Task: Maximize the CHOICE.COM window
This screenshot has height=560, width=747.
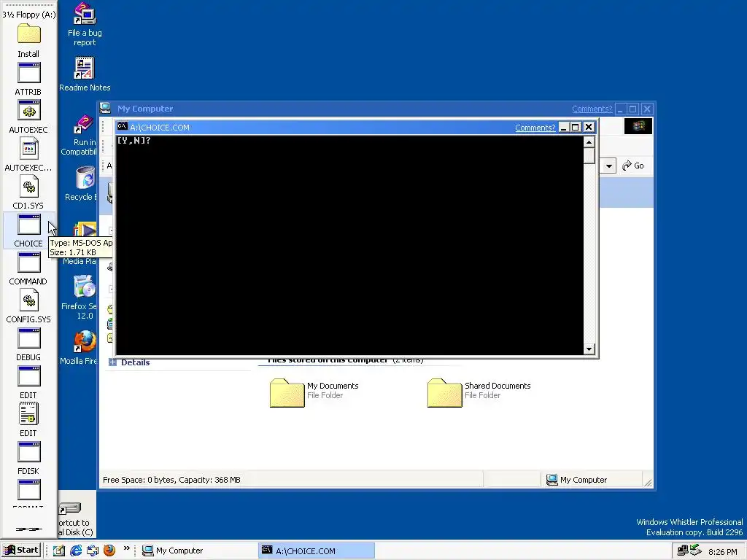Action: (576, 127)
